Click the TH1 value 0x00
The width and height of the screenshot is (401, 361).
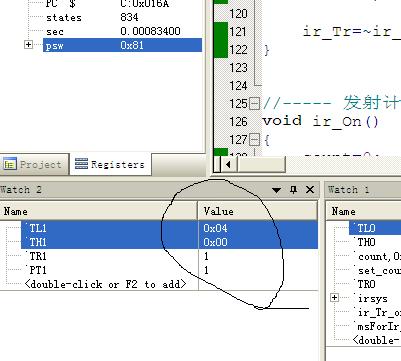click(215, 242)
